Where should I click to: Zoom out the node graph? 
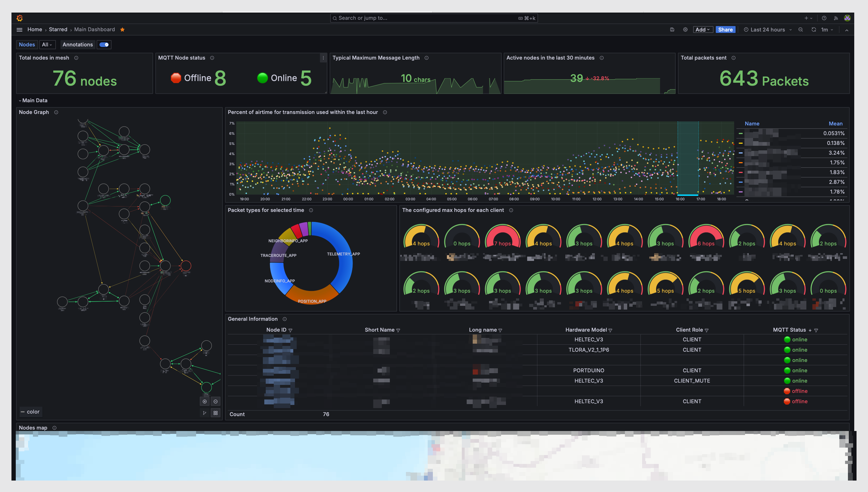pos(215,402)
